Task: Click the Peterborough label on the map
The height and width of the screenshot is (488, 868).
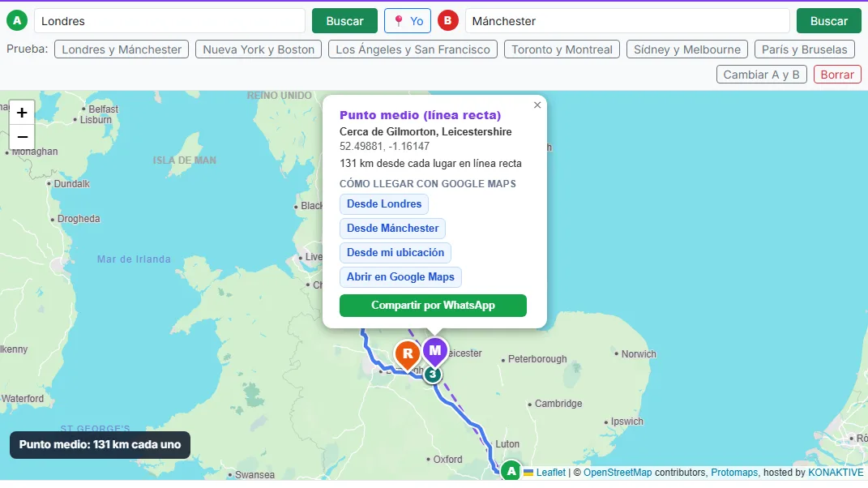Action: (537, 359)
